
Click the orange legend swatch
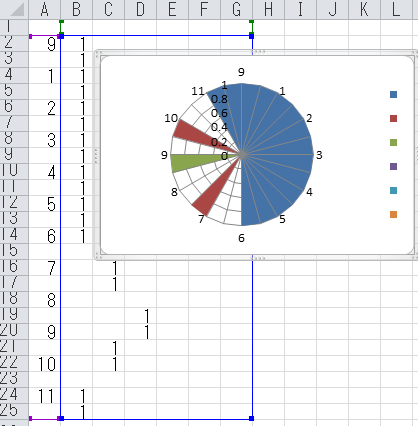coord(393,215)
